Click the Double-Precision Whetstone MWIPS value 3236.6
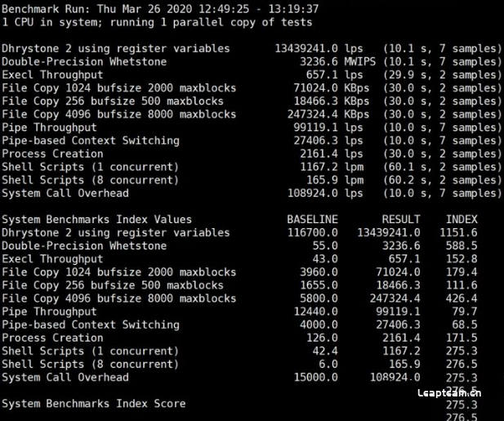Viewport: 504px width, 421px height. click(319, 62)
